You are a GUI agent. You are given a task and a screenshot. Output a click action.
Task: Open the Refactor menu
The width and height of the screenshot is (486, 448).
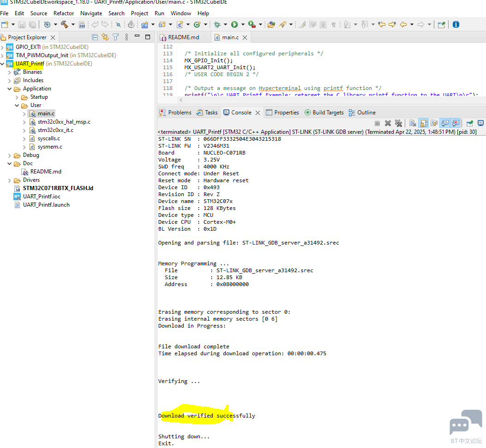click(x=64, y=13)
